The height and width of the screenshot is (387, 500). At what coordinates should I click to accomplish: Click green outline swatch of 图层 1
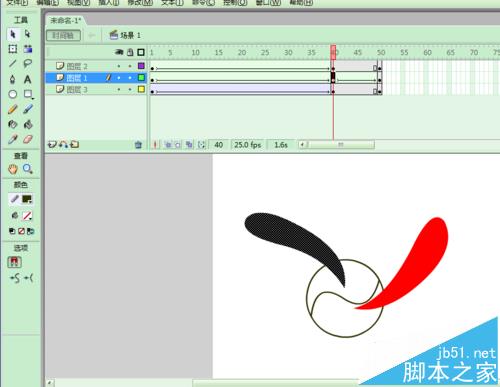coord(141,78)
